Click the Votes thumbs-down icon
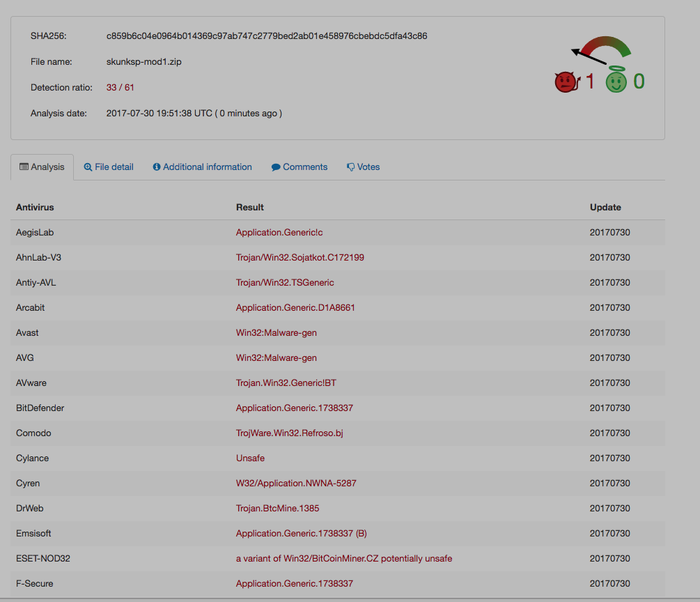The image size is (700, 602). [x=351, y=167]
